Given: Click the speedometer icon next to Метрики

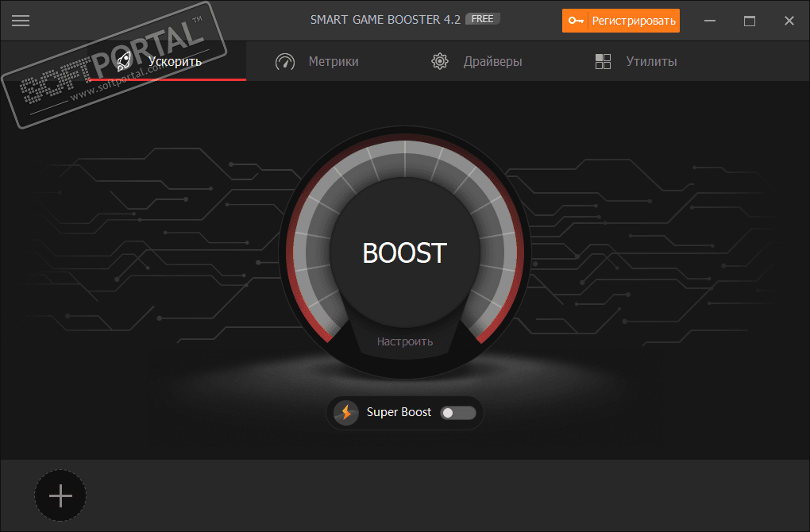Looking at the screenshot, I should point(284,62).
